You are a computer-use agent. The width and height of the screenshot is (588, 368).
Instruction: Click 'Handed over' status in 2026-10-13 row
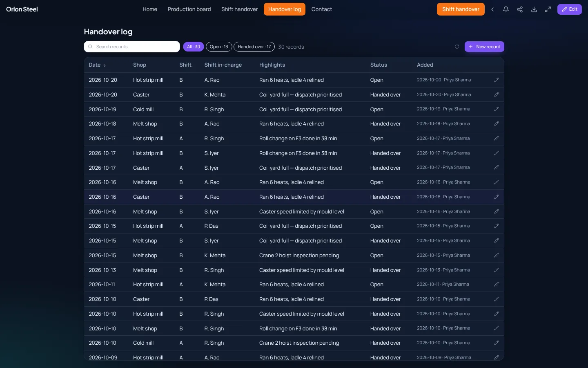[385, 270]
